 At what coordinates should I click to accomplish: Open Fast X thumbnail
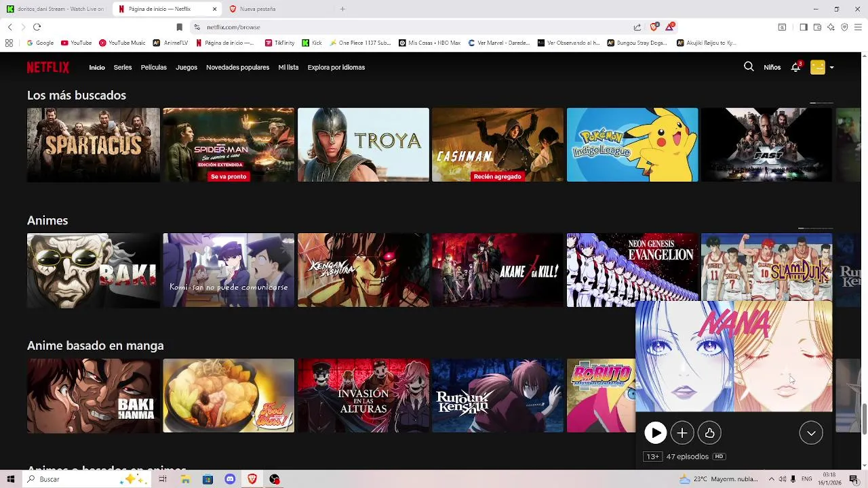coord(766,145)
